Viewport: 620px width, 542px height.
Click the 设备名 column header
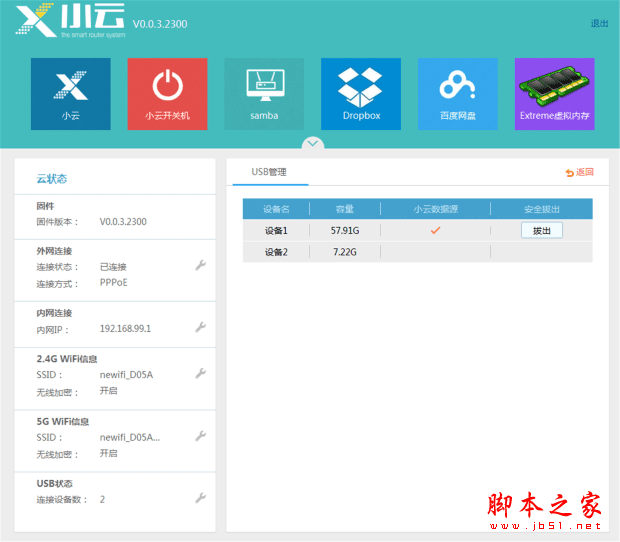[x=276, y=209]
